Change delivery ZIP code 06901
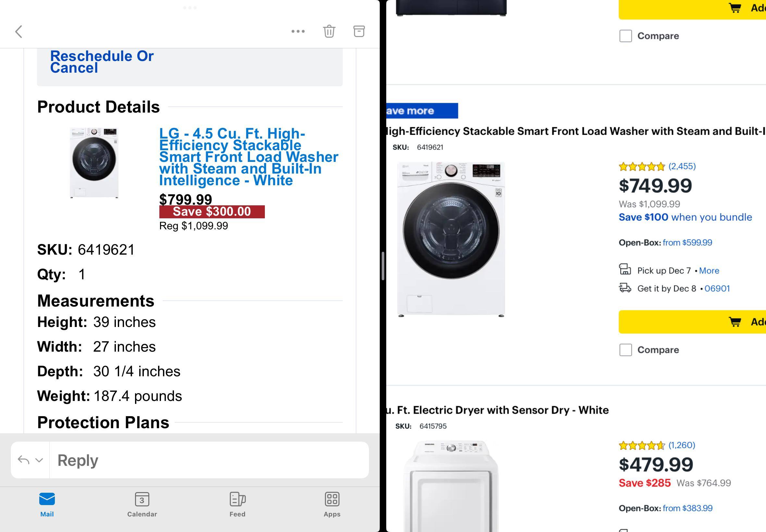Image resolution: width=766 pixels, height=532 pixels. [x=717, y=289]
